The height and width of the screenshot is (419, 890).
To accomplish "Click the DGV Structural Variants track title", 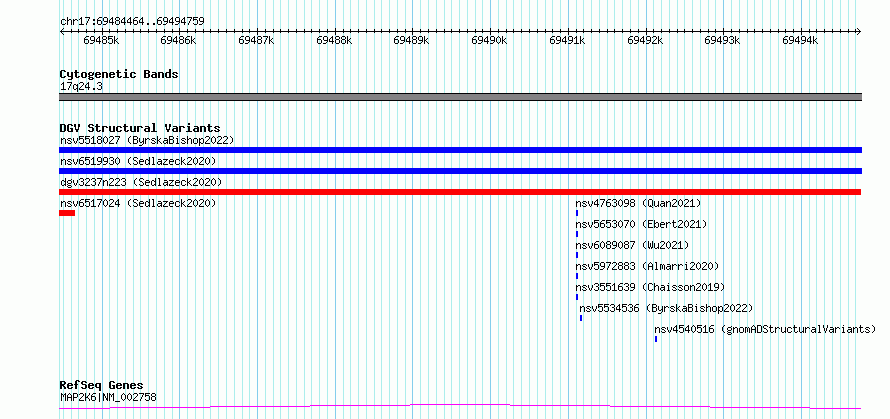I will [140, 128].
